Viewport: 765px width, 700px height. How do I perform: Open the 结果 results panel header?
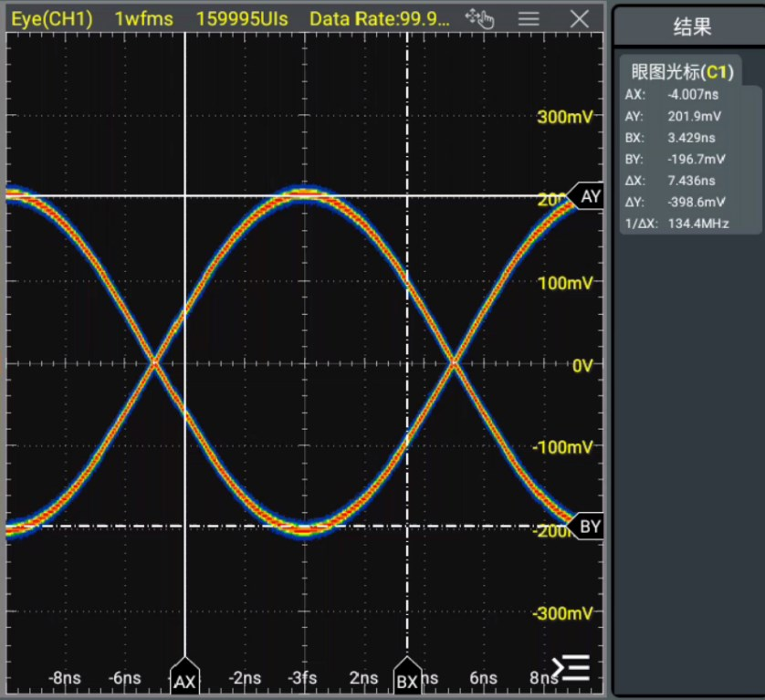coord(692,26)
